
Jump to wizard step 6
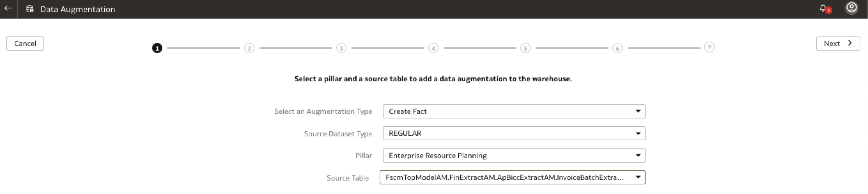(617, 48)
